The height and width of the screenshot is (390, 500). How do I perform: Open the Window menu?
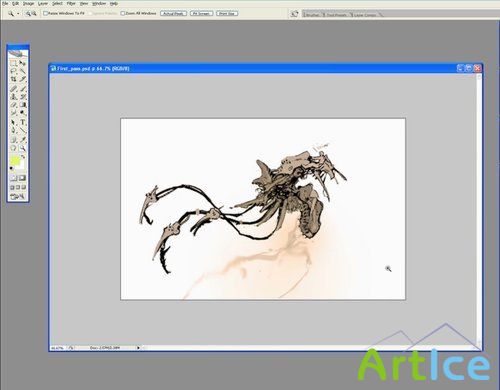pos(99,3)
